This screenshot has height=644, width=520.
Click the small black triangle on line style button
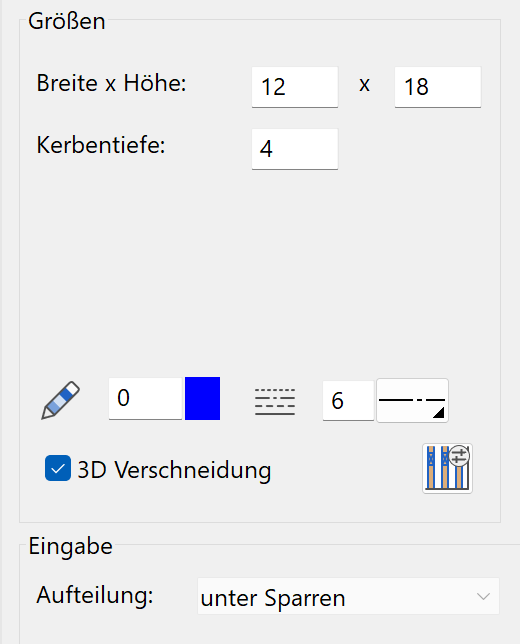pyautogui.click(x=439, y=413)
